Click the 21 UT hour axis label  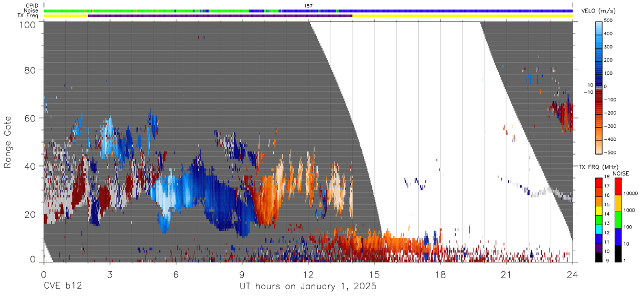point(507,274)
